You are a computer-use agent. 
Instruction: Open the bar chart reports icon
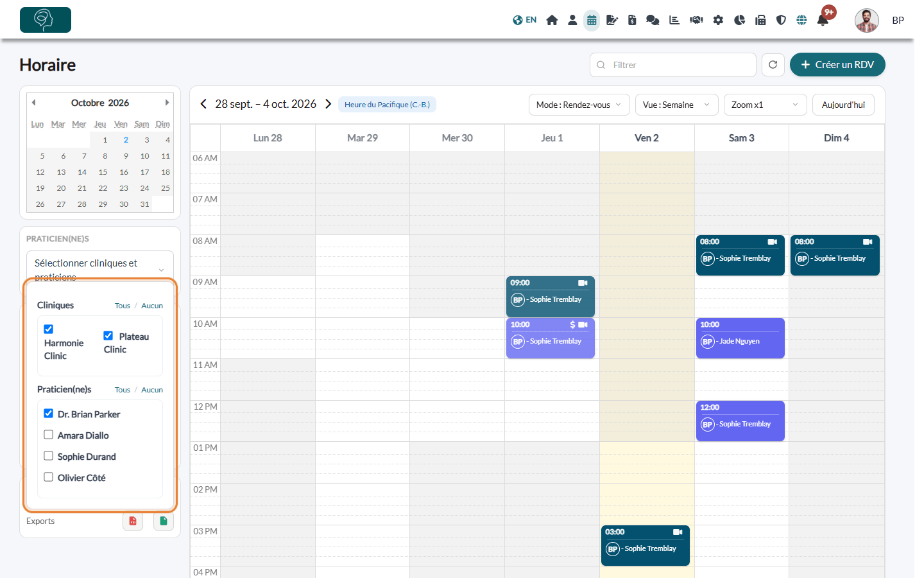[674, 20]
